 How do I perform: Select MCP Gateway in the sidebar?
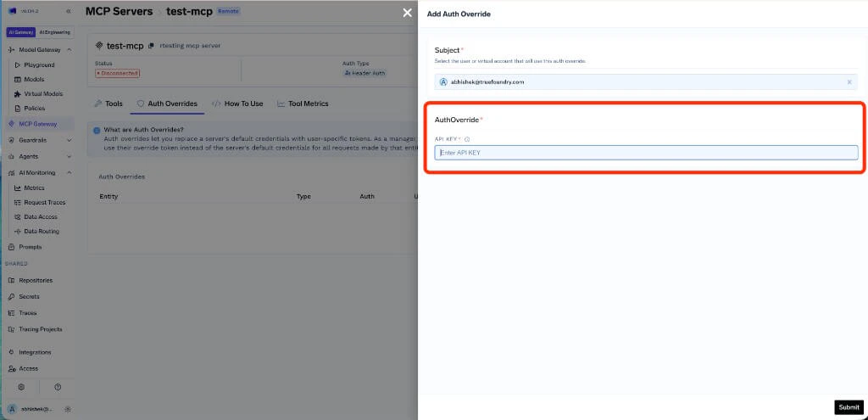coord(37,124)
